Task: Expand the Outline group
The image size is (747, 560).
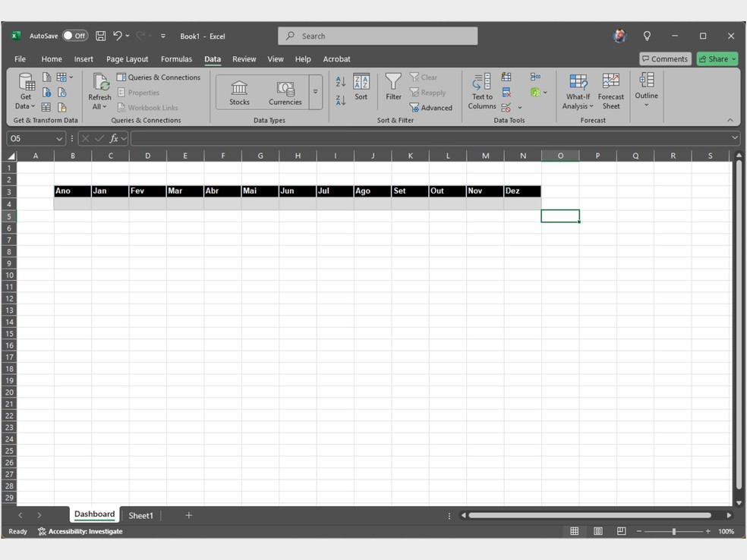Action: pyautogui.click(x=647, y=90)
